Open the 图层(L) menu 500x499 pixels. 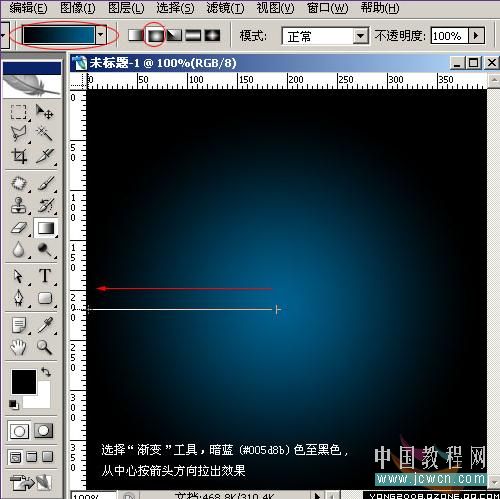click(126, 8)
